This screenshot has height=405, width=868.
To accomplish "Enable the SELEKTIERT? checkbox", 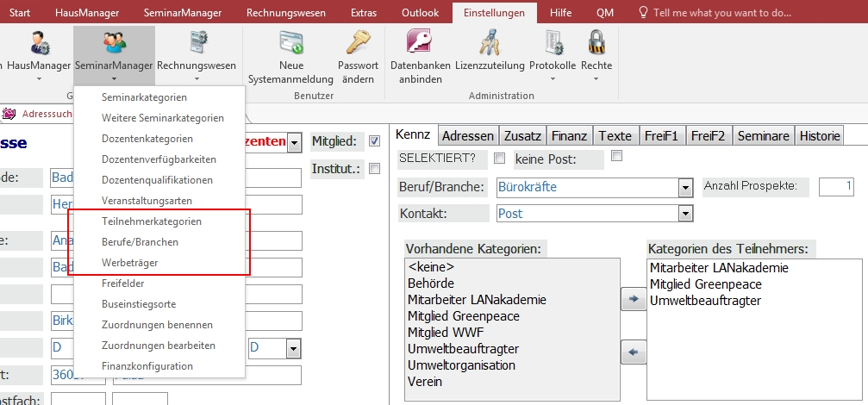I will pos(499,159).
